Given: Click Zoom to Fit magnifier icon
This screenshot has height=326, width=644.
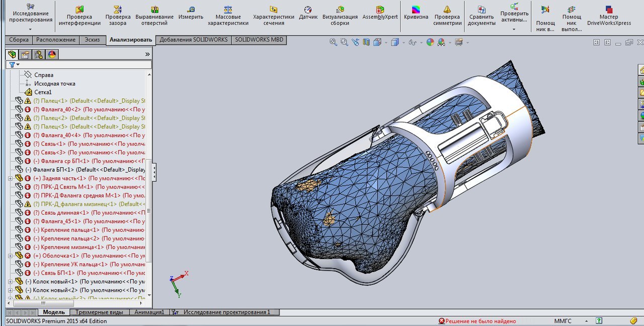Looking at the screenshot, I should pos(333,43).
